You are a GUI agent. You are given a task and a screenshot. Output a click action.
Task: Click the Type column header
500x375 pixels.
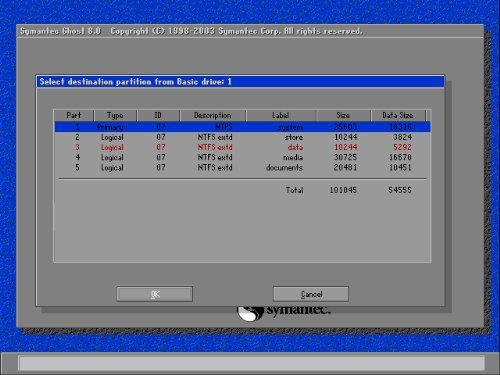[115, 115]
